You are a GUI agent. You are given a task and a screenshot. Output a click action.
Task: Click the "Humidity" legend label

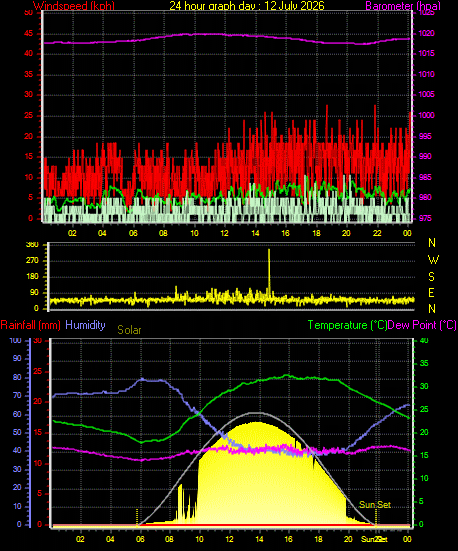coord(85,325)
